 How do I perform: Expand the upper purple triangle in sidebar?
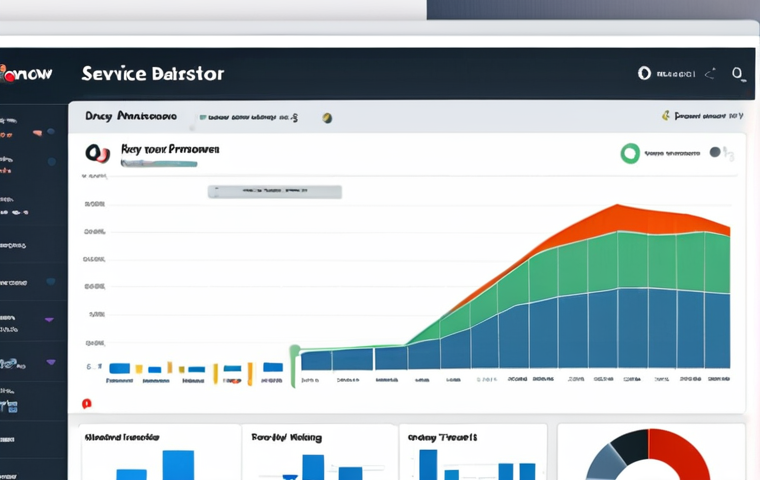[x=49, y=320]
